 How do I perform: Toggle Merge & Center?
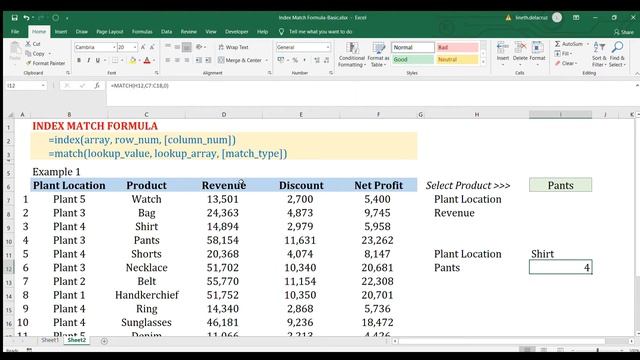click(240, 60)
